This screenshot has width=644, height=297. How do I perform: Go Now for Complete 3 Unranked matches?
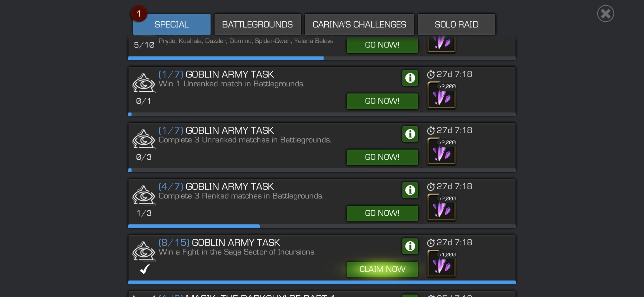(382, 157)
